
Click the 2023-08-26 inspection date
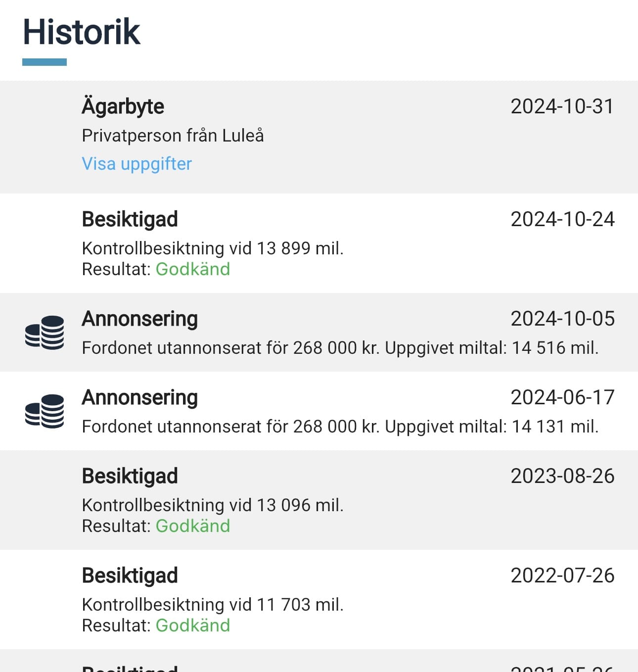(562, 476)
